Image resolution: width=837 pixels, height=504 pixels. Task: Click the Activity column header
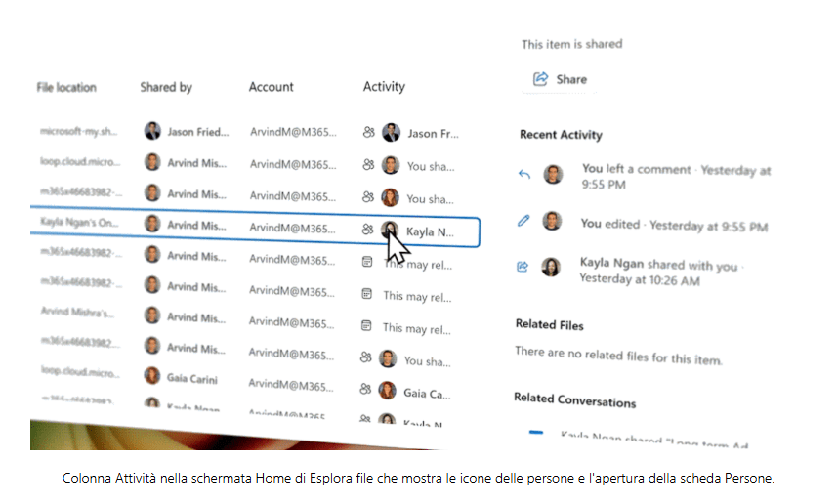click(x=384, y=87)
